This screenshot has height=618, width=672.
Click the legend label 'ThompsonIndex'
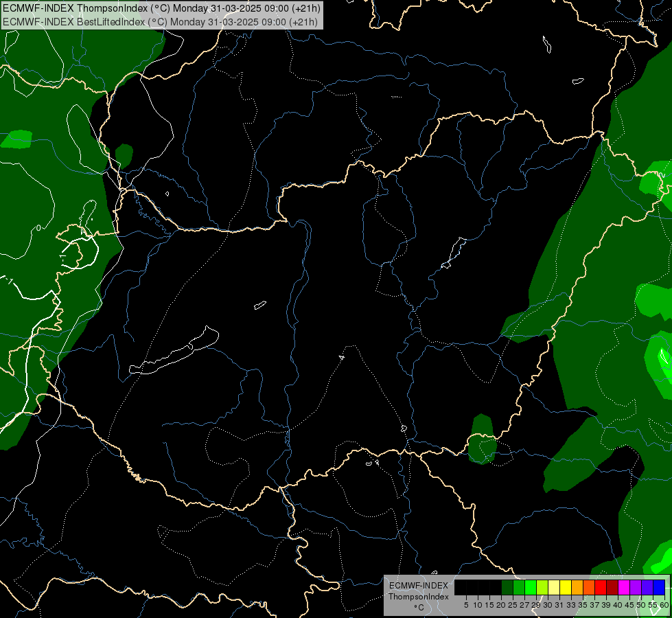click(419, 597)
